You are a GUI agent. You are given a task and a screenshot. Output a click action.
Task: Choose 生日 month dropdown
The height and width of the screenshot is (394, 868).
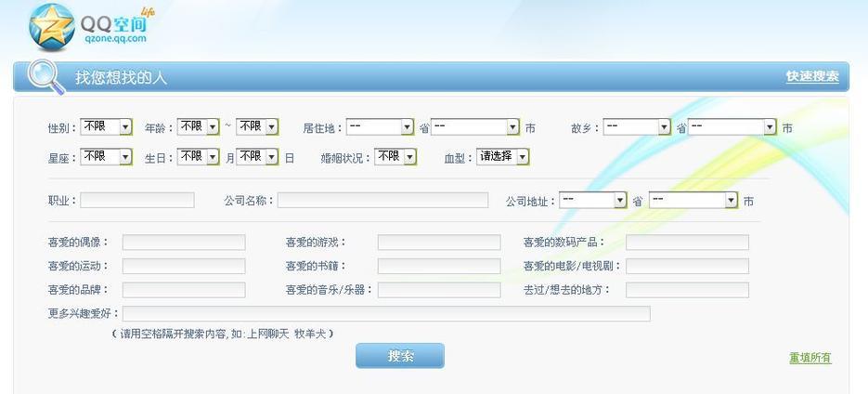pos(198,157)
